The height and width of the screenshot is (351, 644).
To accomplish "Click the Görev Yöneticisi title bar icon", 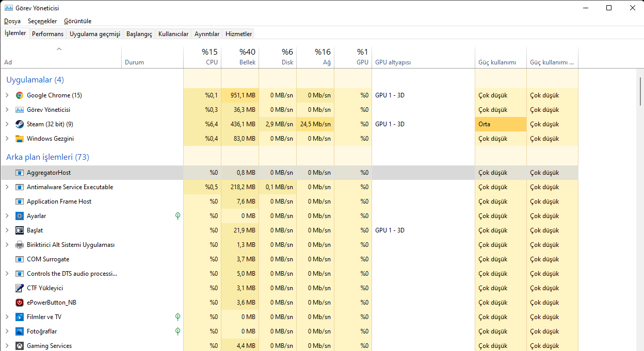I will 9,8.
